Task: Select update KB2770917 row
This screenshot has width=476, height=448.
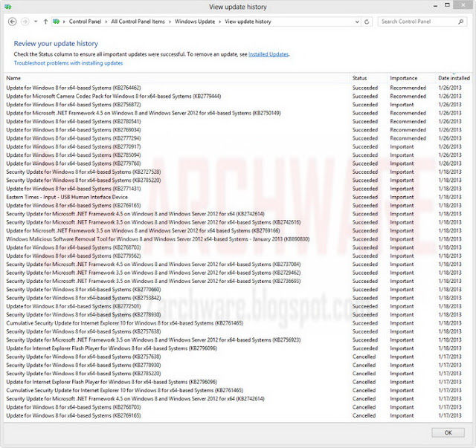Action: [x=238, y=146]
